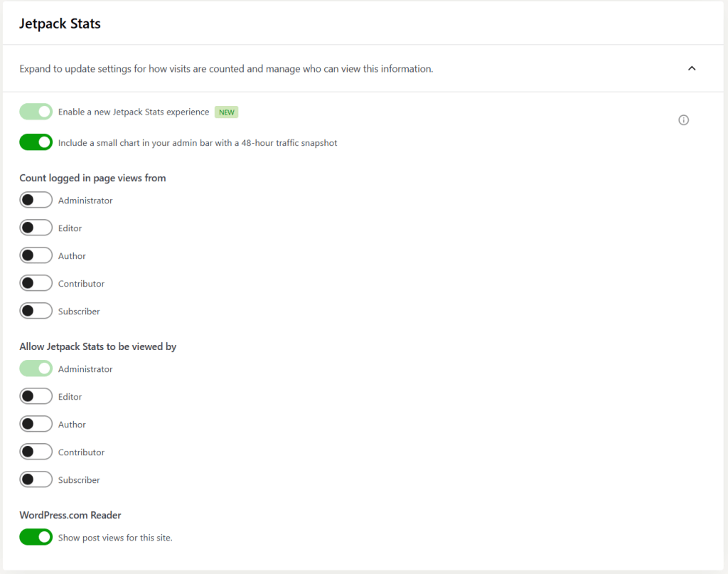The width and height of the screenshot is (728, 574).
Task: Turn off Show post views for this site
Action: [x=36, y=538]
